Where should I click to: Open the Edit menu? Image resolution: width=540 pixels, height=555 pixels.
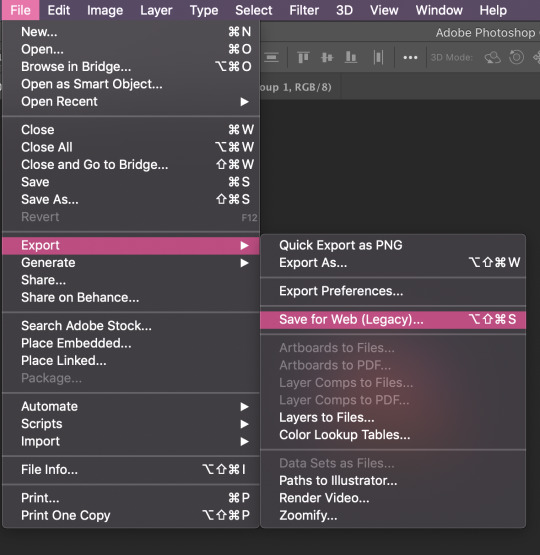tap(59, 10)
